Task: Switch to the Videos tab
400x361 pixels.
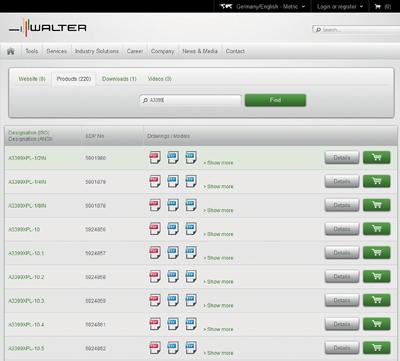Action: pyautogui.click(x=159, y=79)
